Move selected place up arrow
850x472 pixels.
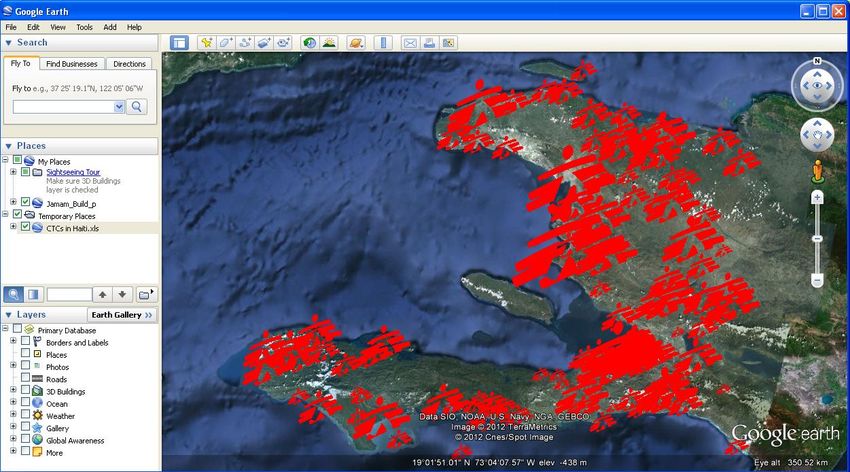102,294
